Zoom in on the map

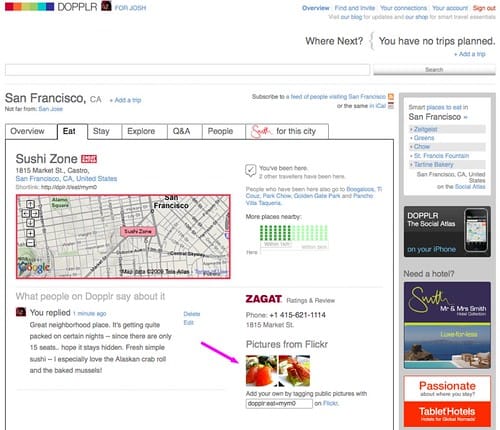click(x=30, y=233)
